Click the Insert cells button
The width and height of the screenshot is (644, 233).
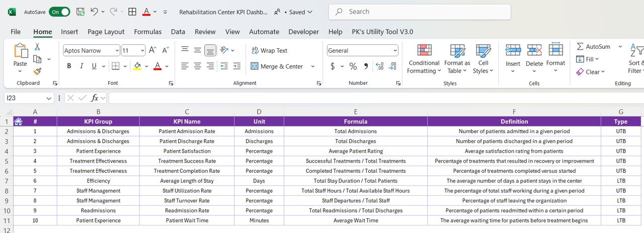513,58
